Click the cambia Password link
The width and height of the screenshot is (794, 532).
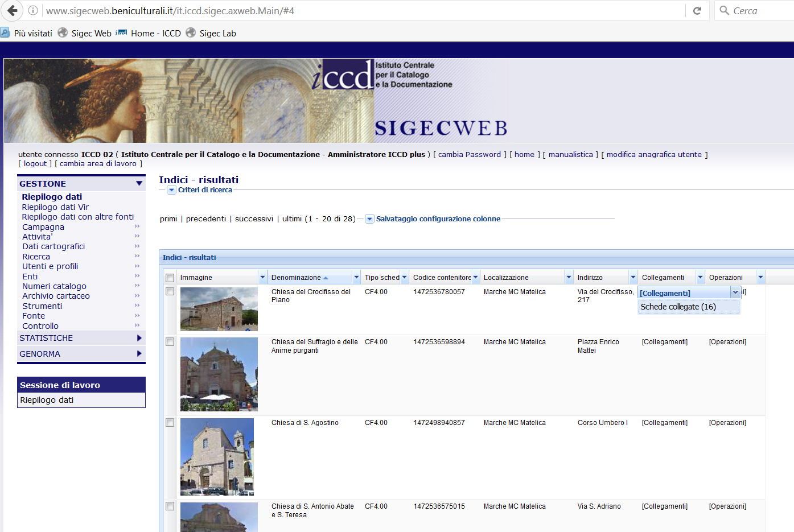coord(470,155)
